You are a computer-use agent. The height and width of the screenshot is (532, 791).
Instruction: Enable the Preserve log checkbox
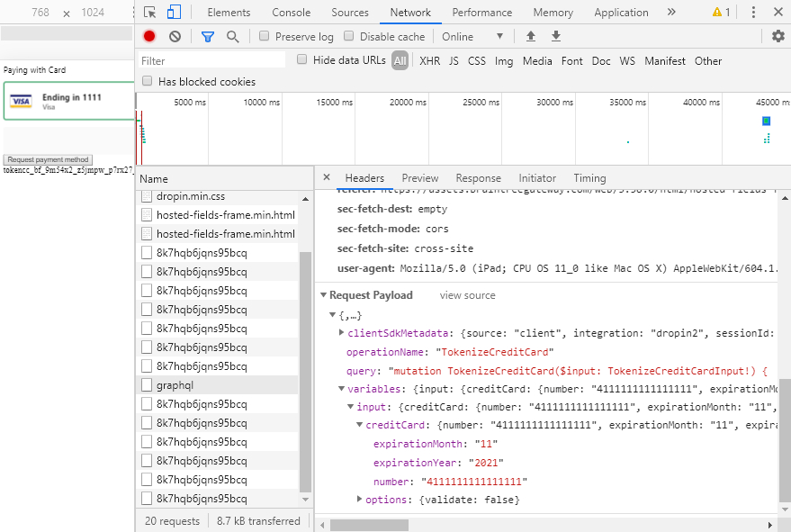pyautogui.click(x=264, y=37)
